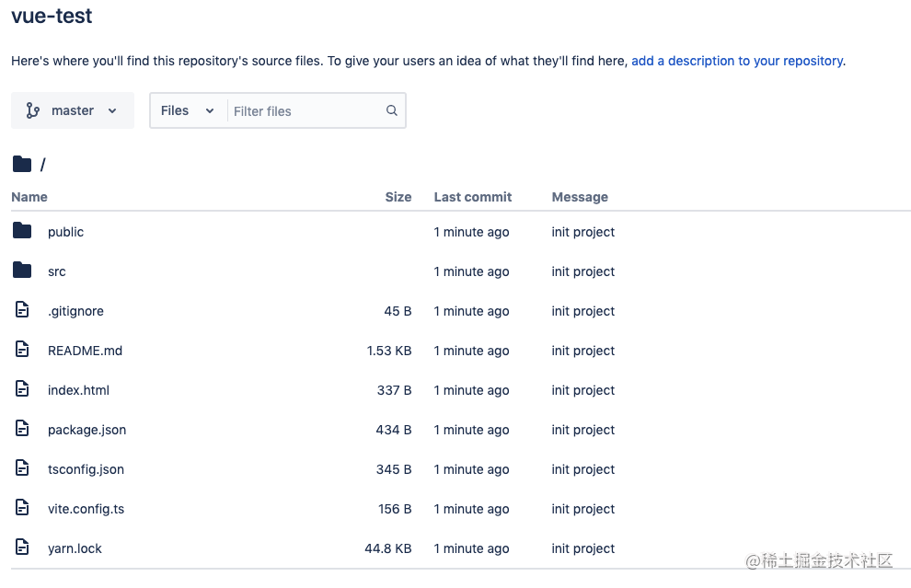Open the index.html file
The image size is (911, 588).
78,390
